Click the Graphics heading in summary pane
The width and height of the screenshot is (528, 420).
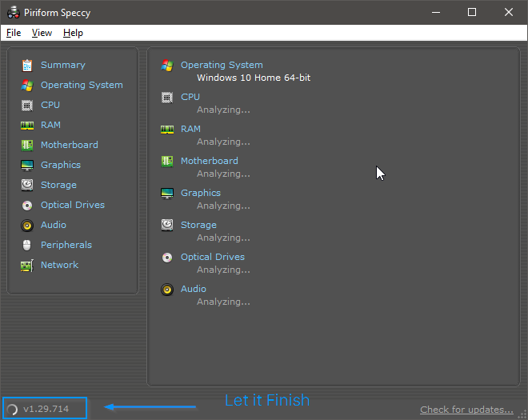pyautogui.click(x=201, y=193)
